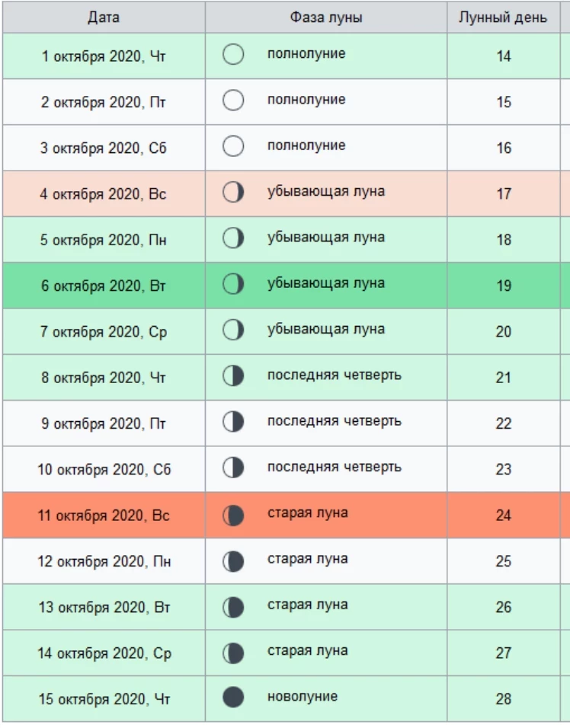Viewport: 570px width, 728px height.
Task: Click the "Лунный день" column header
Action: point(503,18)
